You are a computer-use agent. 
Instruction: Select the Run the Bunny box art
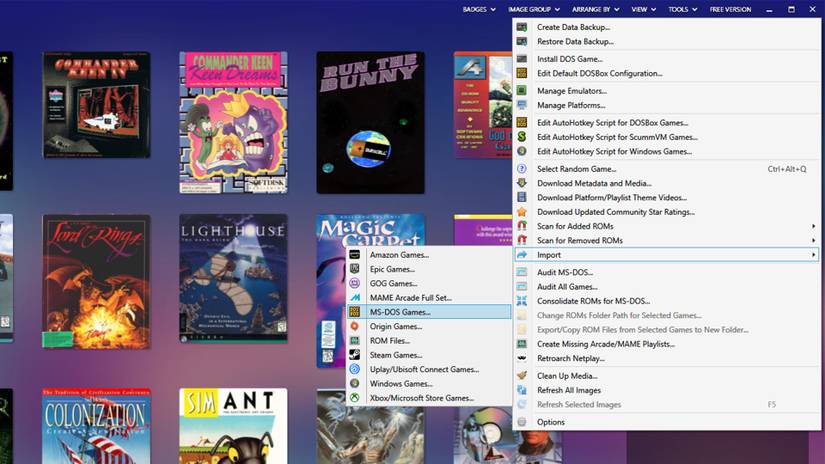coord(370,123)
